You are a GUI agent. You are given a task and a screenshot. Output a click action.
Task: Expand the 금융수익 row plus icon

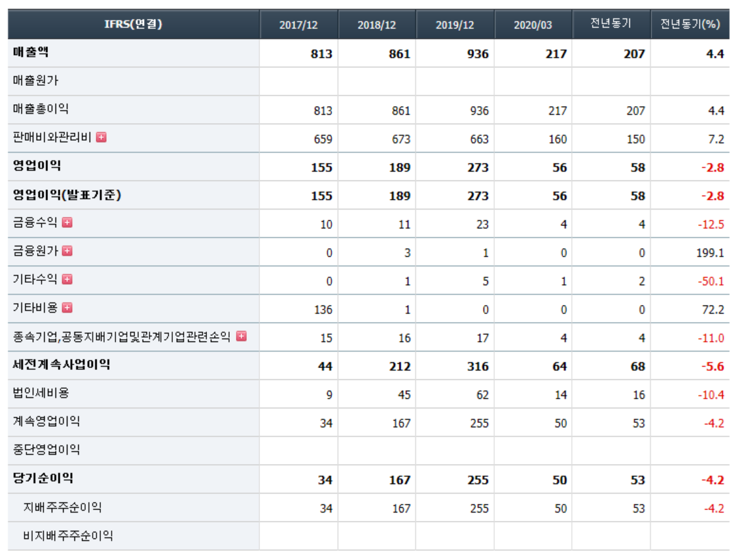[68, 222]
